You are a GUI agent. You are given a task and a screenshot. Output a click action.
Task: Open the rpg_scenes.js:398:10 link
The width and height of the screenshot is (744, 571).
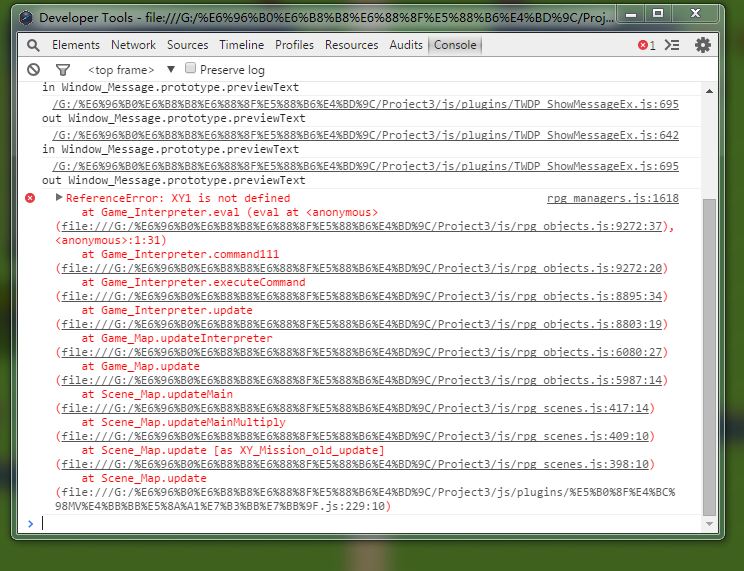pyautogui.click(x=355, y=465)
